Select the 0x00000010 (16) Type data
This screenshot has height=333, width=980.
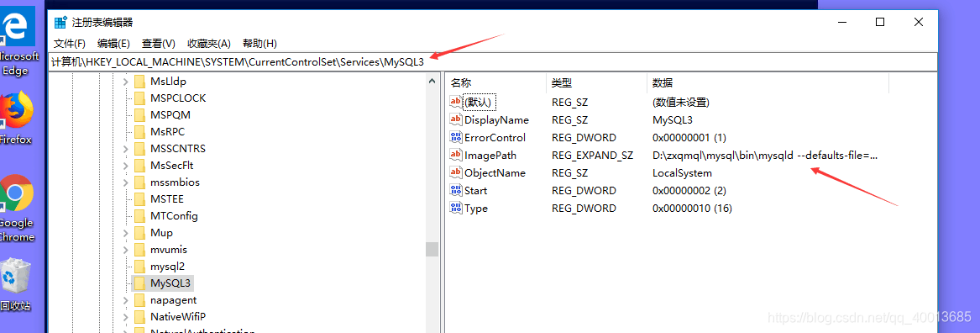pyautogui.click(x=693, y=208)
